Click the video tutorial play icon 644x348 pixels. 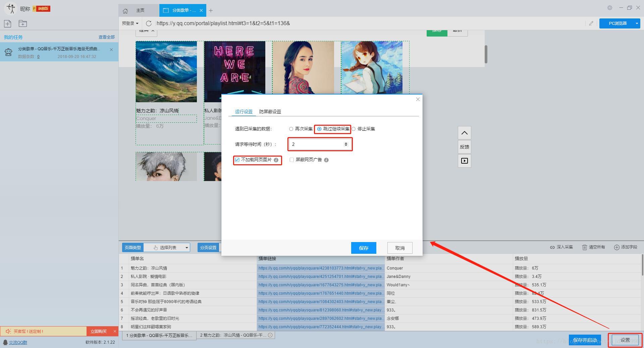(465, 161)
